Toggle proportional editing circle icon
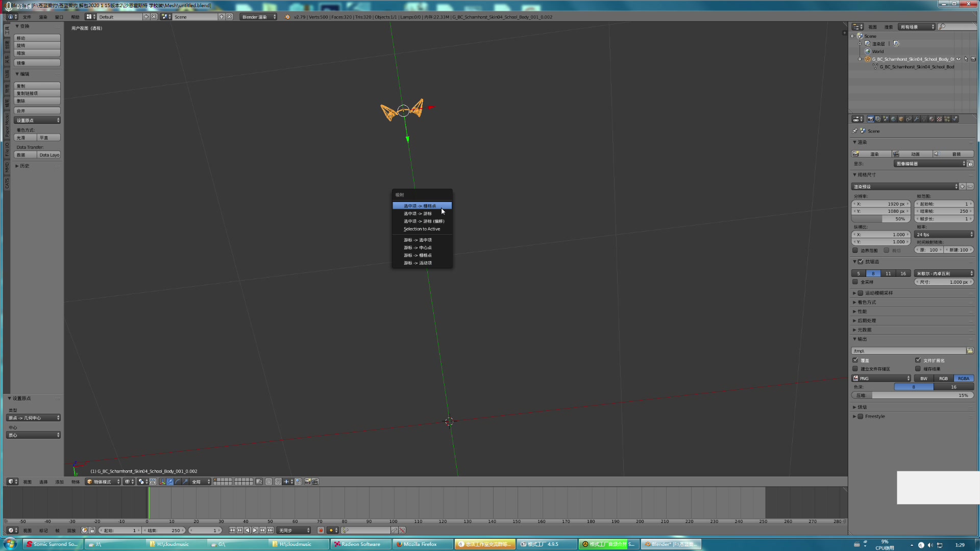 (268, 482)
